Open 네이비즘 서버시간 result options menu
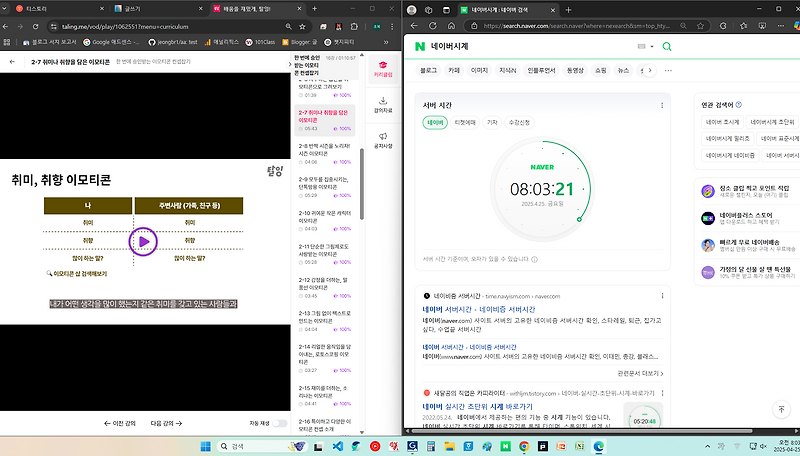The width and height of the screenshot is (800, 456). click(662, 296)
